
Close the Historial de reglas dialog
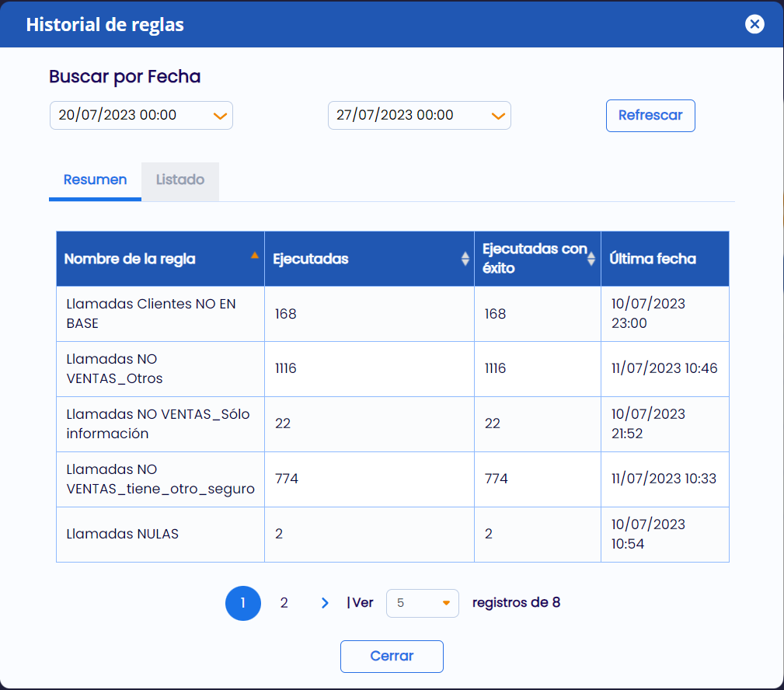point(754,24)
